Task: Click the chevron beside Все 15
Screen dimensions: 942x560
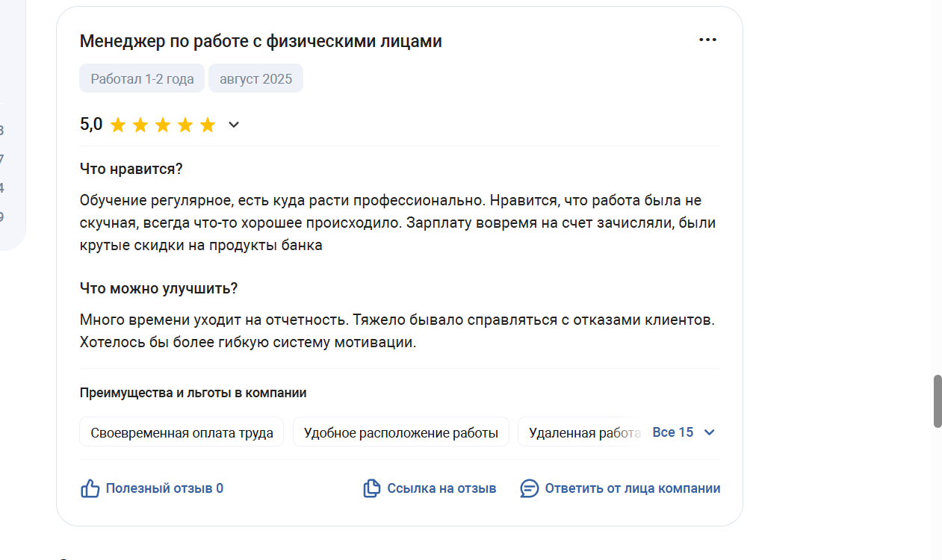Action: (x=710, y=432)
